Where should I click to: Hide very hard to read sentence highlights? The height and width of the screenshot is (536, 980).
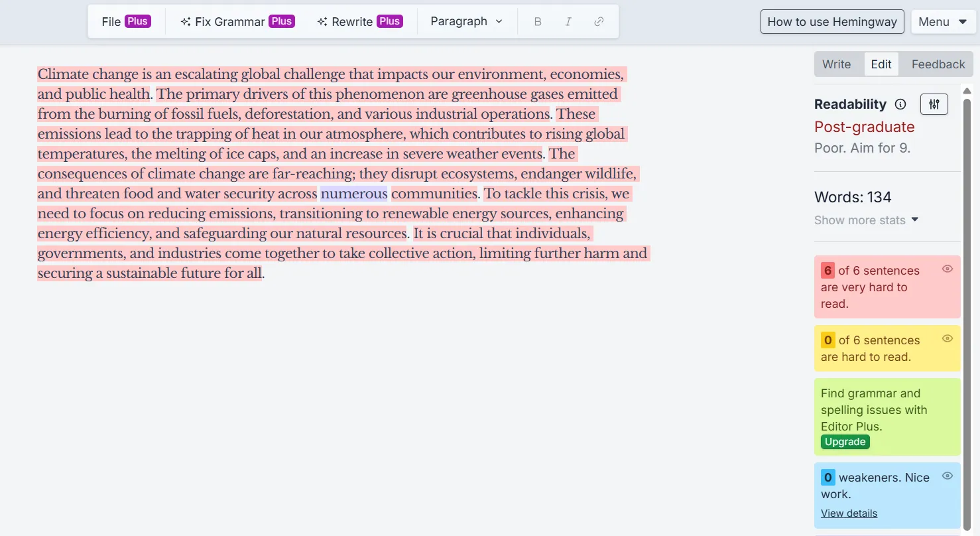pos(947,269)
